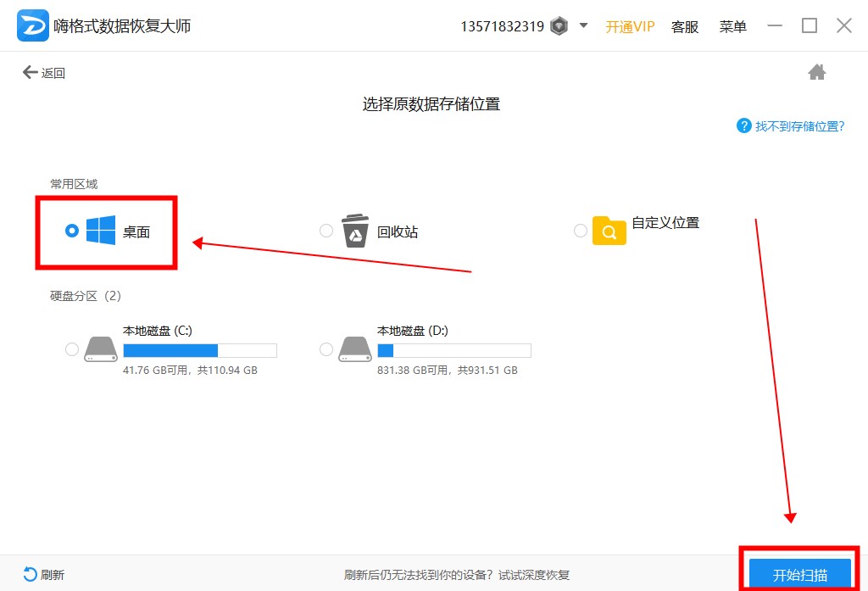
Task: Click the 本地磁盘 (C:) label
Action: tap(158, 331)
